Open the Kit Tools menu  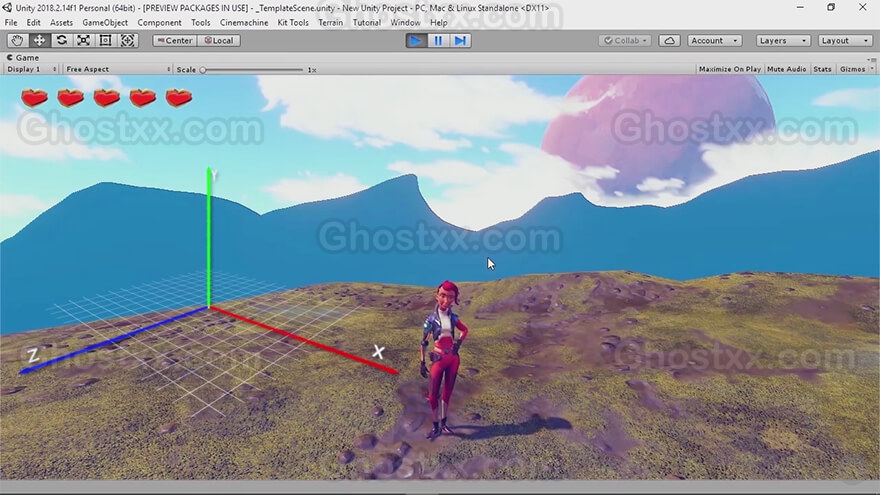tap(293, 22)
